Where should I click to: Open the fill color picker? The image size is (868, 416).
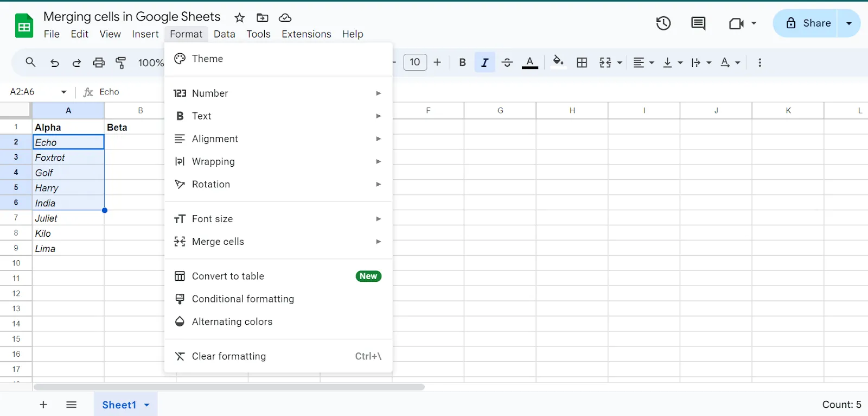tap(558, 62)
